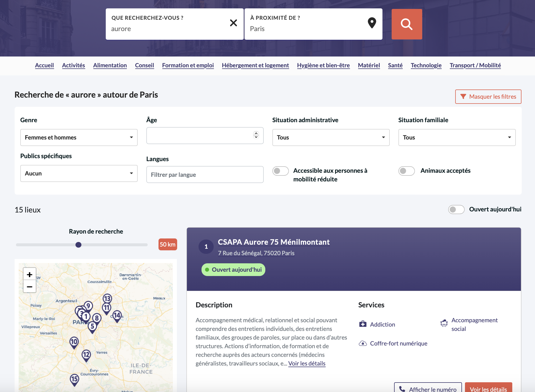Toggle Animaux acceptés switch
The image size is (535, 392).
coord(406,171)
